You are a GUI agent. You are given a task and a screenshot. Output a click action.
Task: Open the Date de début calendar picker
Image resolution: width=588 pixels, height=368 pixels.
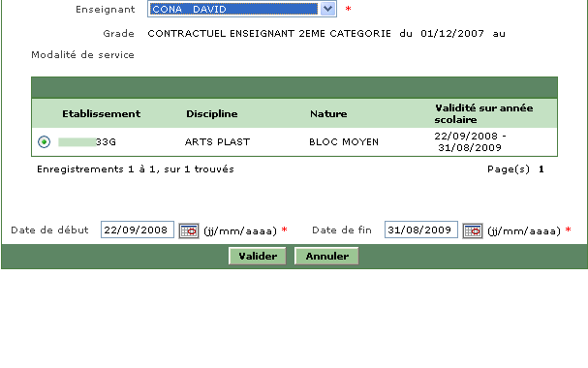(189, 230)
